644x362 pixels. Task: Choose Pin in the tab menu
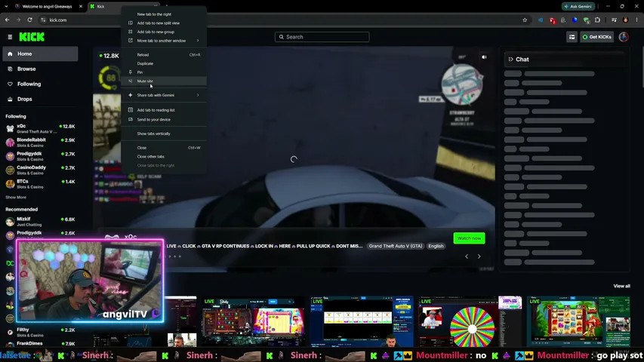pos(164,72)
